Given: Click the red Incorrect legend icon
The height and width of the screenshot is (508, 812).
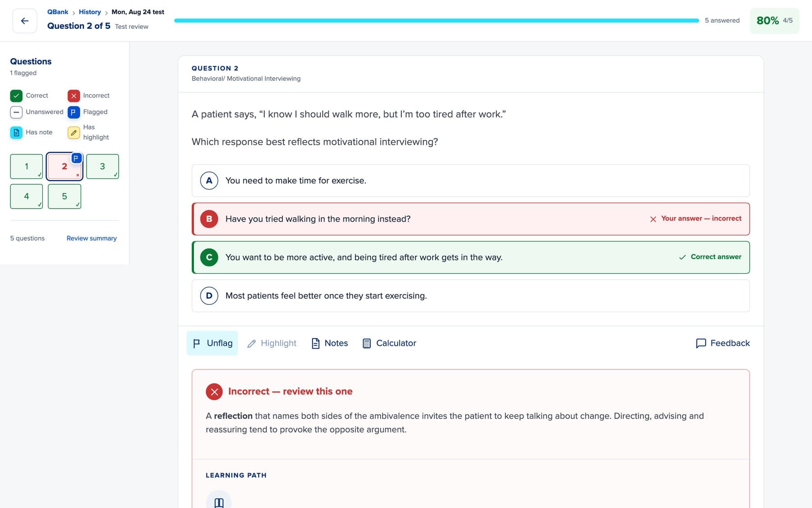Looking at the screenshot, I should click(x=74, y=96).
